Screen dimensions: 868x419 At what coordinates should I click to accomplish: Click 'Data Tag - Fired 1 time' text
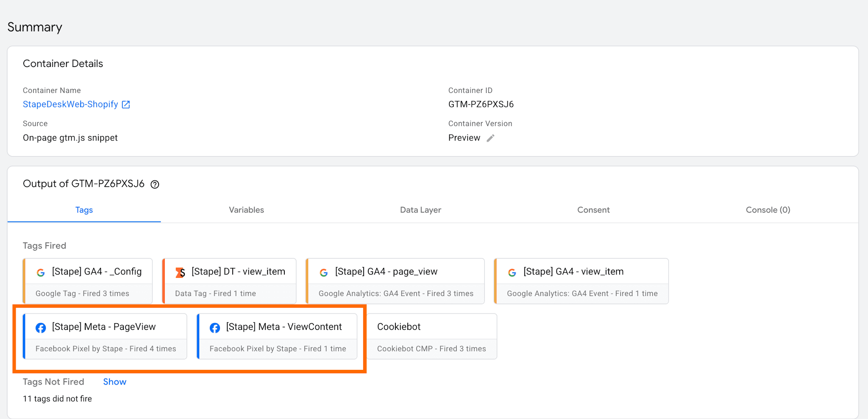215,293
